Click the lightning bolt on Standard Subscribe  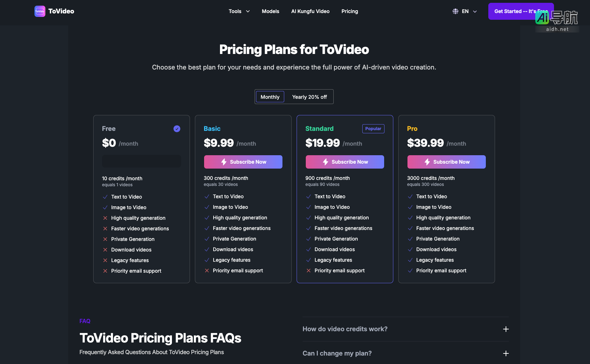click(x=326, y=162)
